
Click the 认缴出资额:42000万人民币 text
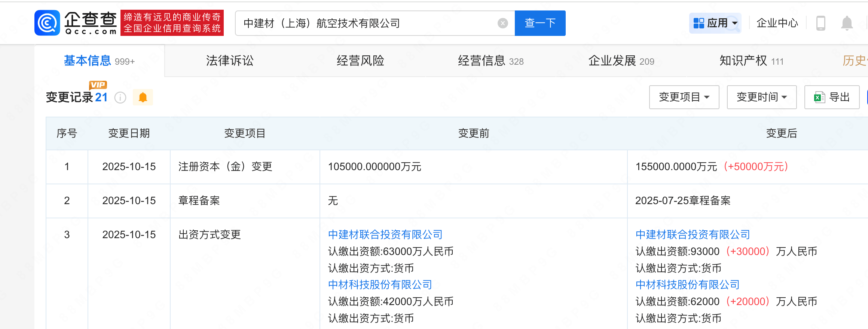pyautogui.click(x=391, y=301)
